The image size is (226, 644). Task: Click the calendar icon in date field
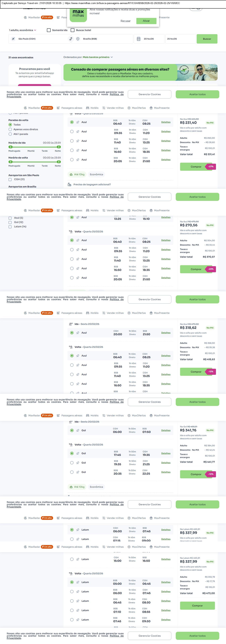[x=139, y=39]
